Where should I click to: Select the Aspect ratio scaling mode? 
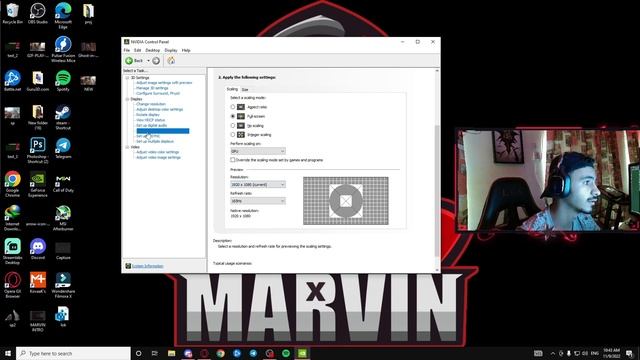point(233,107)
